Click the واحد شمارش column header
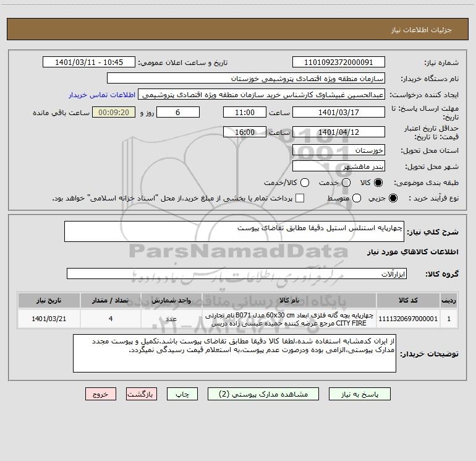This screenshot has height=461, width=476. pyautogui.click(x=171, y=301)
